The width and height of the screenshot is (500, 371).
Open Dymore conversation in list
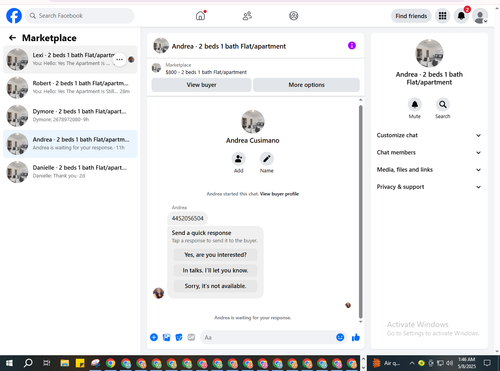pyautogui.click(x=70, y=116)
